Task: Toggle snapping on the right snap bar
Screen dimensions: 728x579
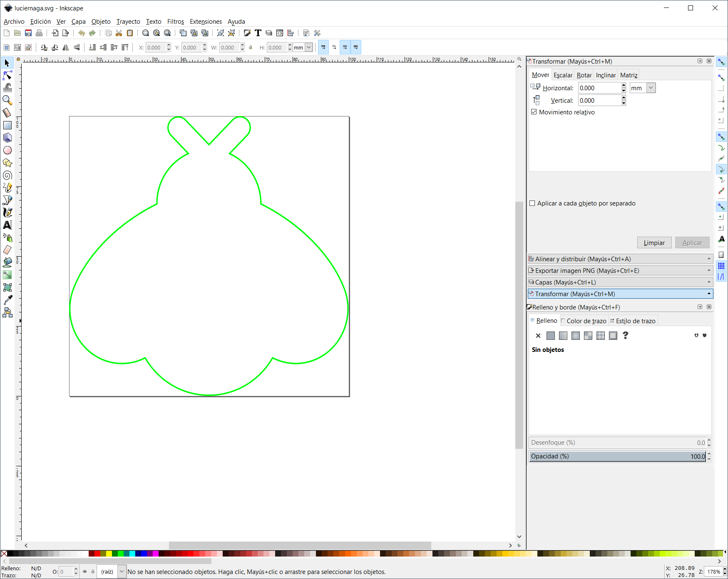Action: coord(722,62)
